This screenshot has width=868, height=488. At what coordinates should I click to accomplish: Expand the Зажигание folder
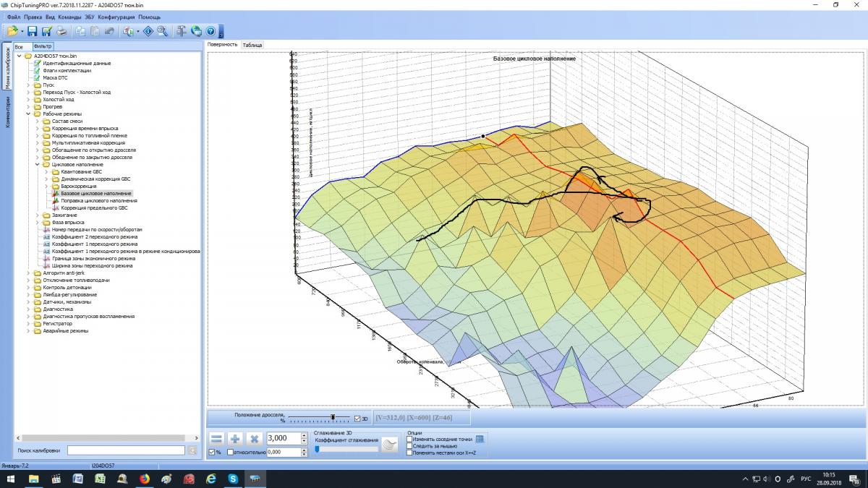click(38, 215)
